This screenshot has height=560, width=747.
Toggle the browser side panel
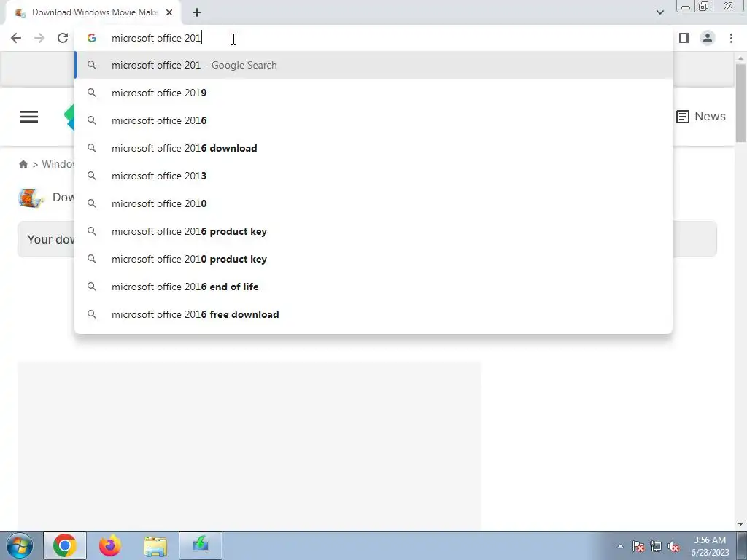pyautogui.click(x=684, y=38)
